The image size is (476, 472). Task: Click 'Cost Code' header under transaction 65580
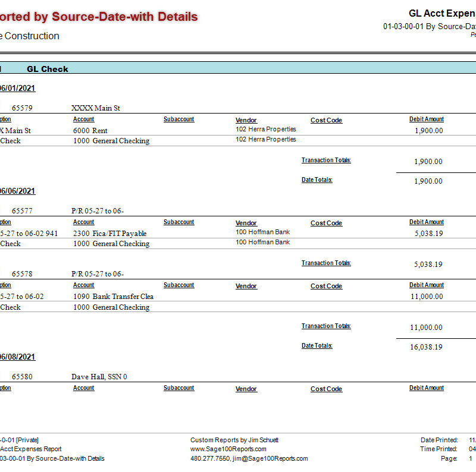tap(326, 389)
